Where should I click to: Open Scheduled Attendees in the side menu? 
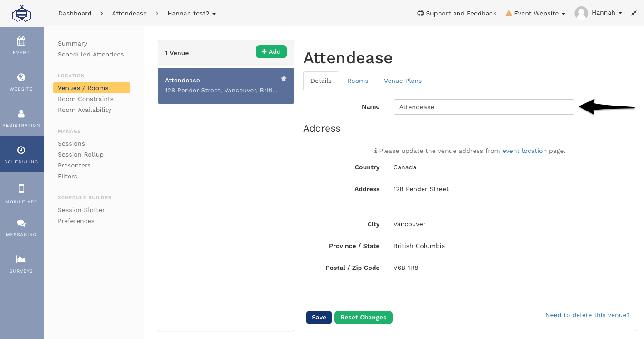tap(91, 54)
